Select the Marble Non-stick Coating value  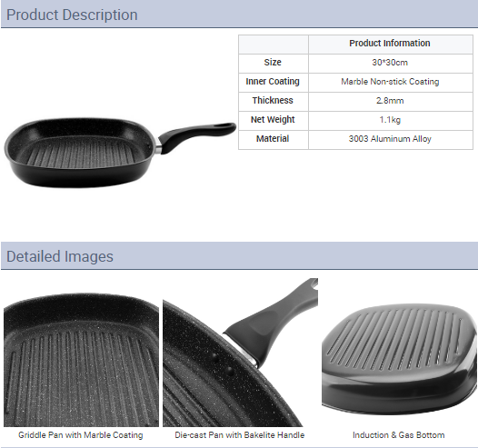[390, 82]
